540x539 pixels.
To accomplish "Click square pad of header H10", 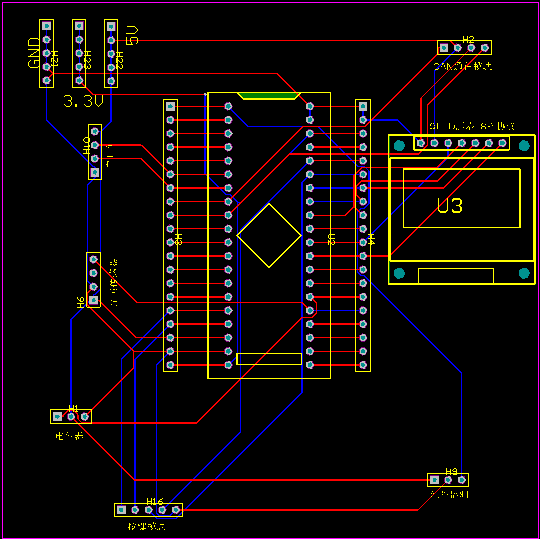I will (x=95, y=172).
